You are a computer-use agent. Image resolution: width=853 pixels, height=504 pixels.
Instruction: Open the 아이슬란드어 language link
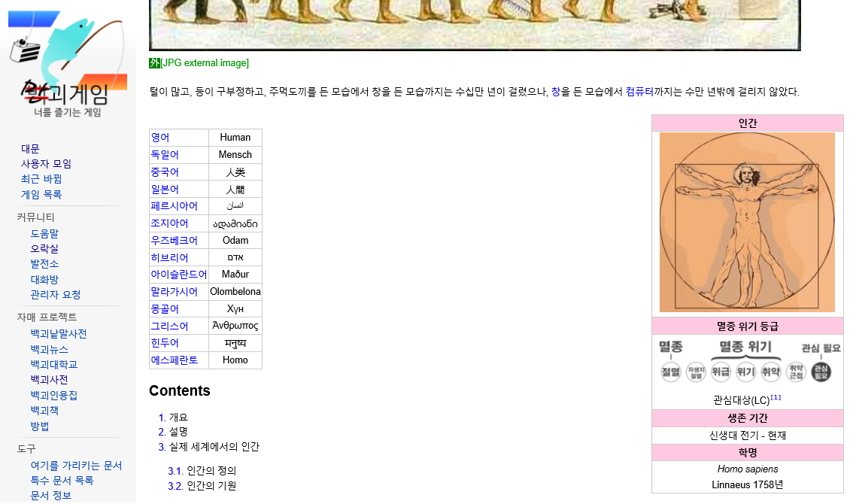179,275
